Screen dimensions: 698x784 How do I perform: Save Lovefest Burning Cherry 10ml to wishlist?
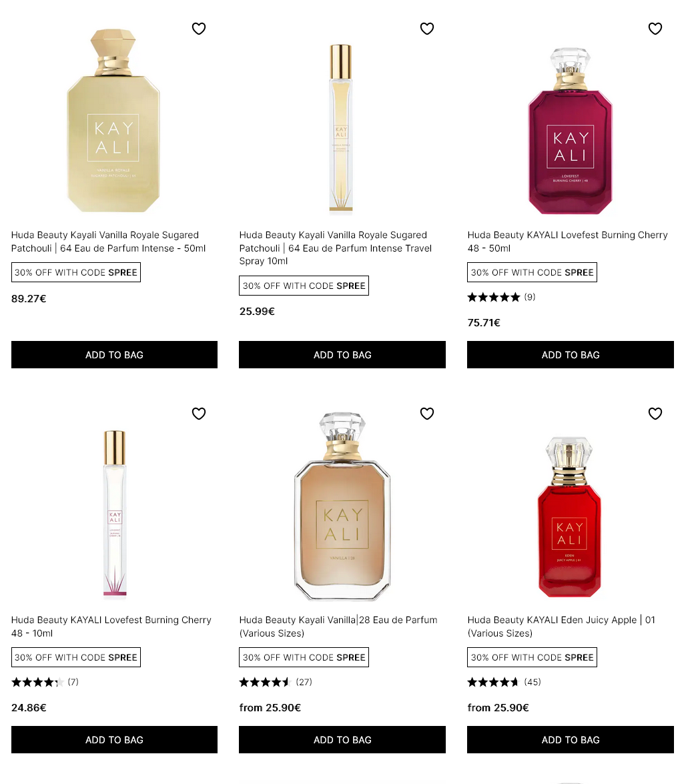[199, 414]
